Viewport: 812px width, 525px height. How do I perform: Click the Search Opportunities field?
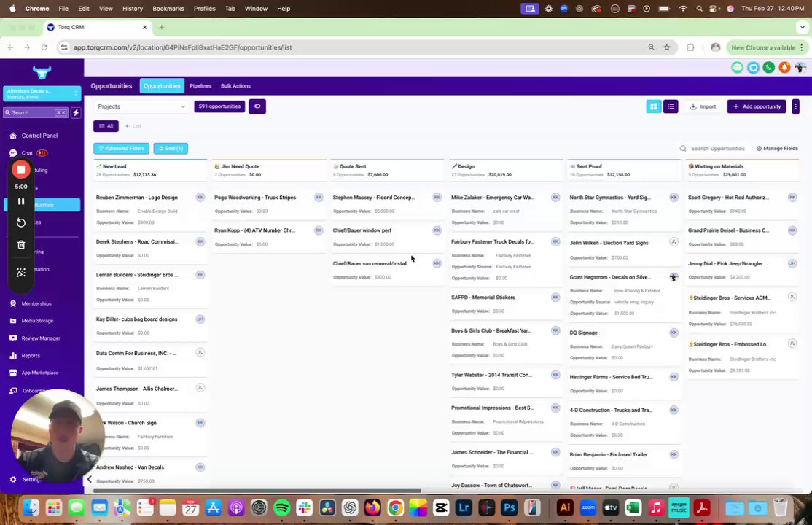pos(713,148)
